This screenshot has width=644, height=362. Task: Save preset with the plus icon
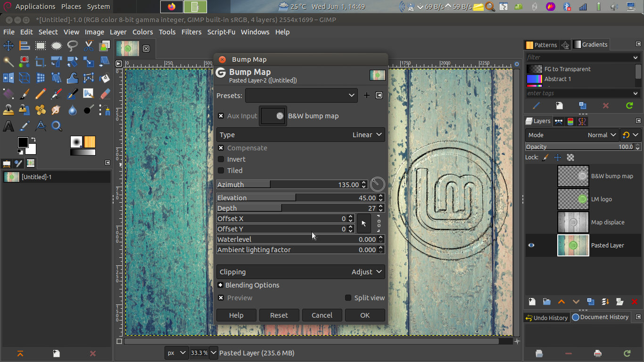click(x=367, y=95)
